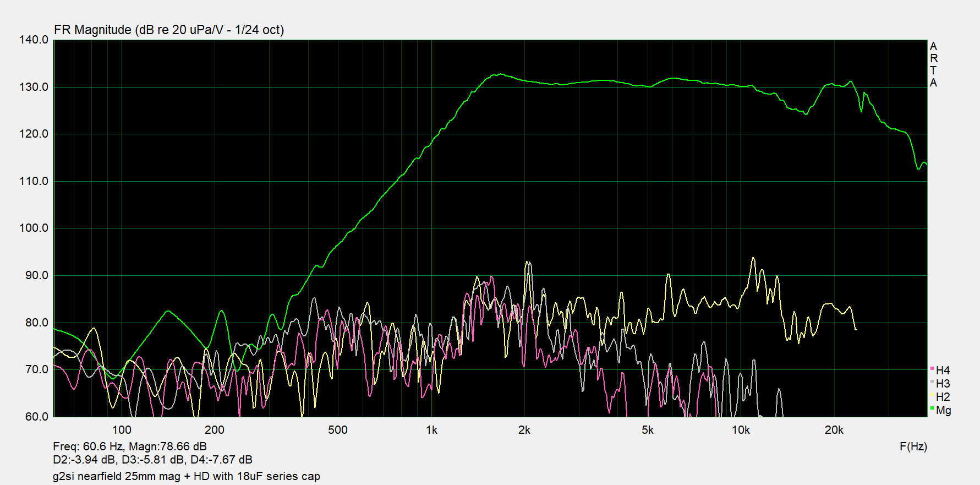
Task: Click the 140.0 y-axis label
Action: [x=34, y=40]
